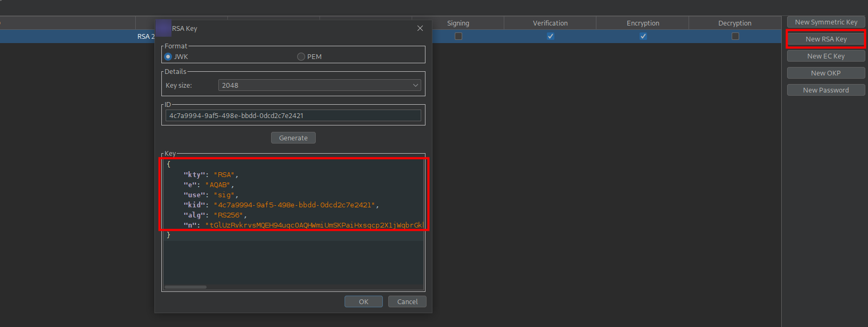Screen dimensions: 868x327
Task: Switch key format to PEM
Action: [x=301, y=56]
